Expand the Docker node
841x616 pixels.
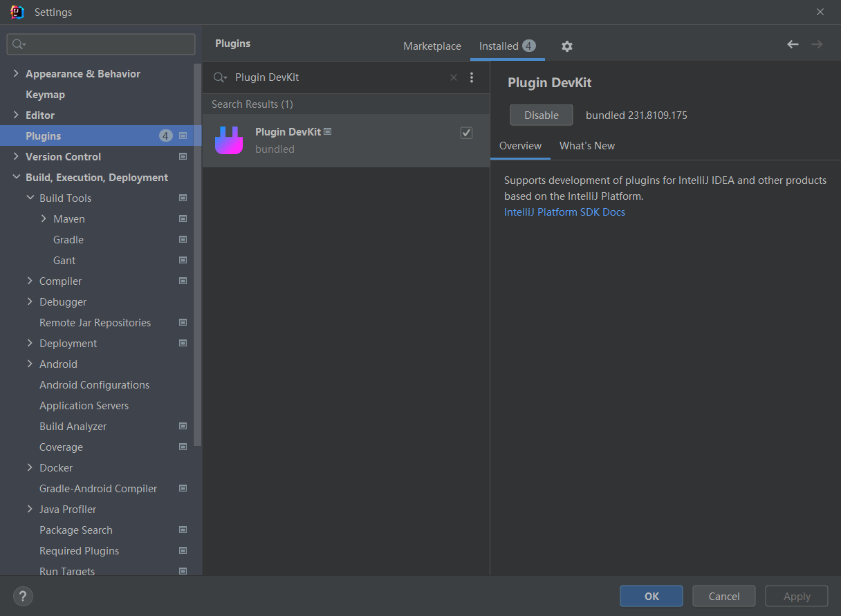pyautogui.click(x=30, y=467)
